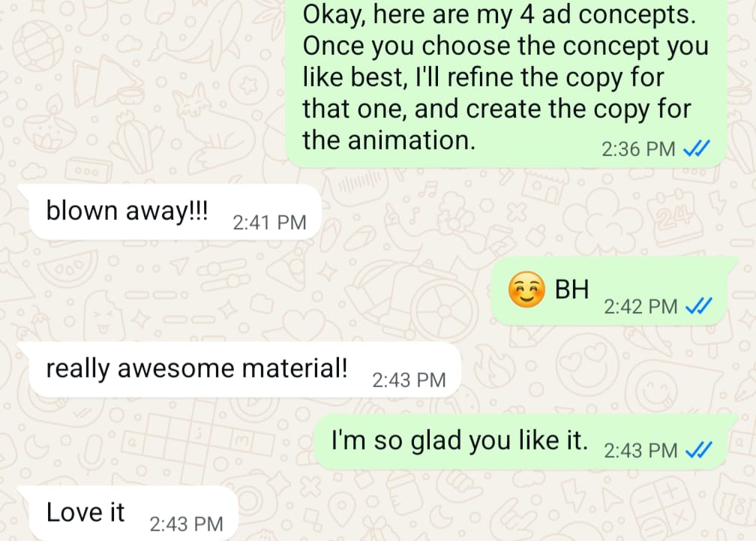Tap the 2:36 PM timestamp
Image resolution: width=756 pixels, height=541 pixels.
(x=638, y=149)
